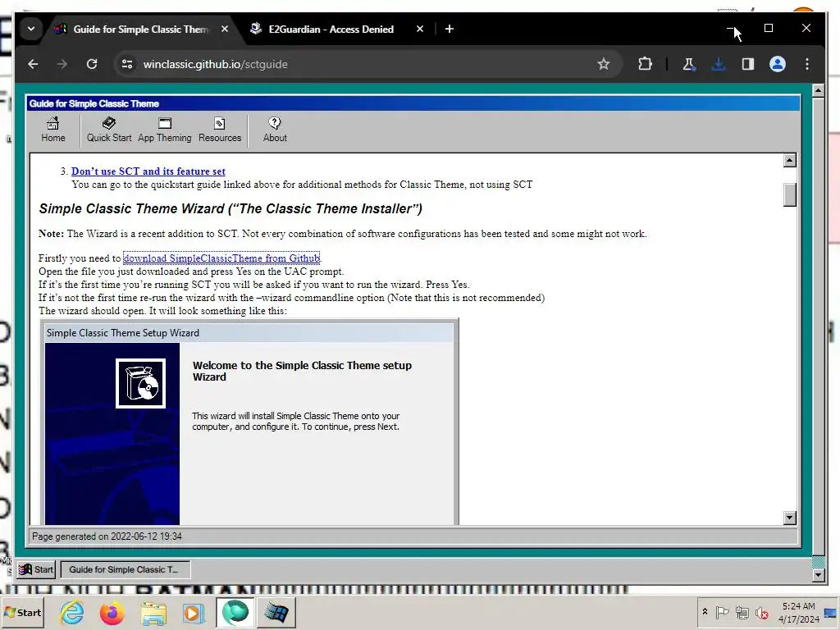Select the active green browser taskbar icon
Viewport: 840px width, 630px height.
(235, 612)
